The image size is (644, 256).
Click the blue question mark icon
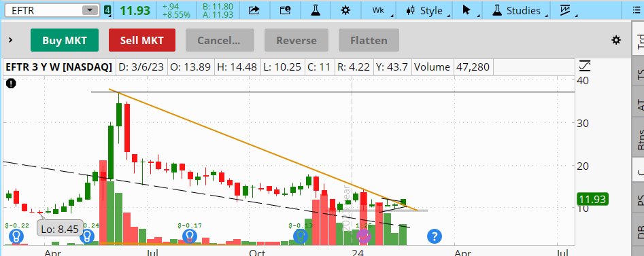tap(435, 236)
